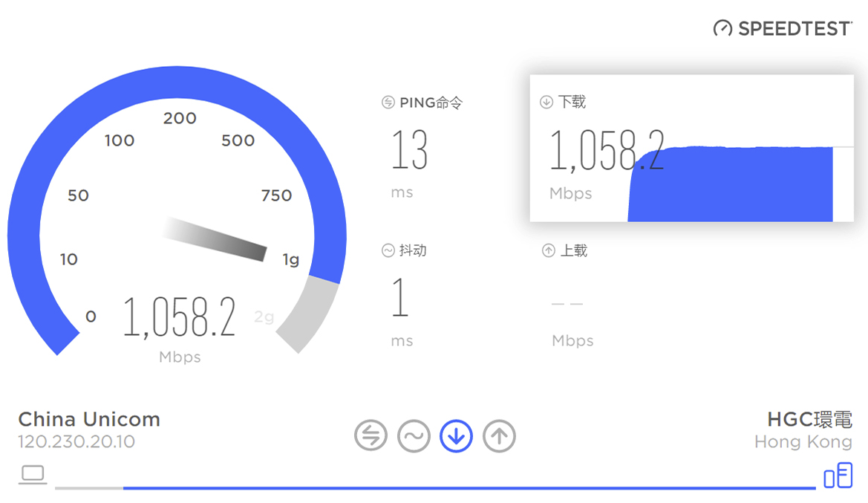Viewport: 868px width, 503px height.
Task: Click the blue download speed graph
Action: tap(731, 186)
